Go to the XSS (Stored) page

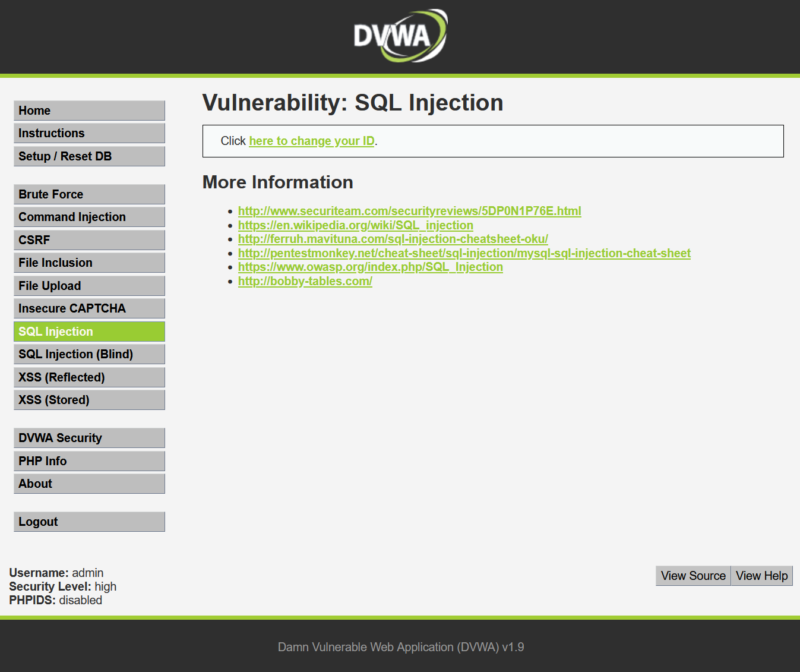(x=88, y=399)
